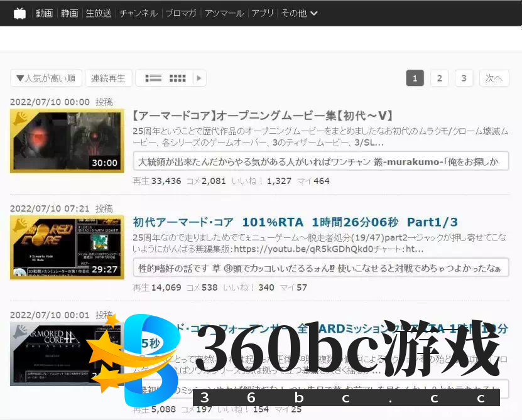Click comment count コメ 2,081

pyautogui.click(x=206, y=181)
